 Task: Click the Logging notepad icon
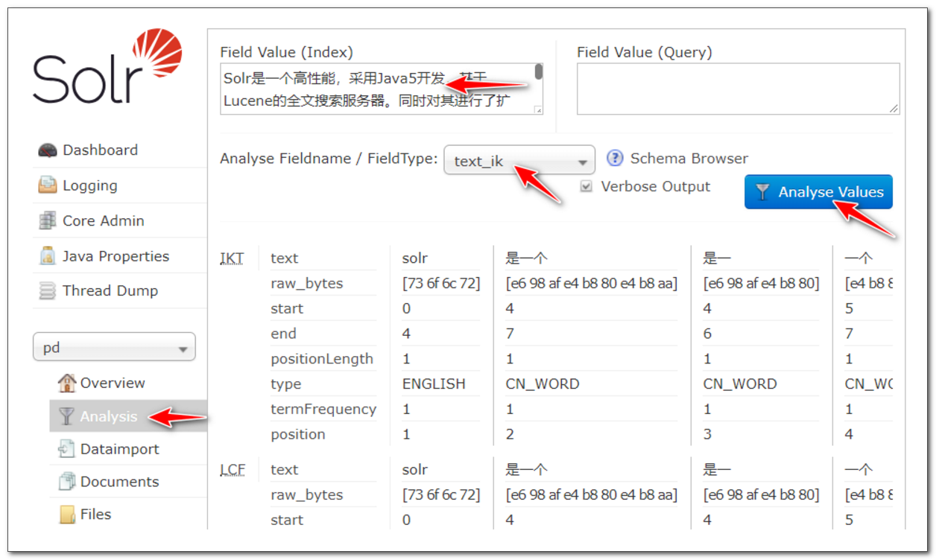click(x=48, y=185)
